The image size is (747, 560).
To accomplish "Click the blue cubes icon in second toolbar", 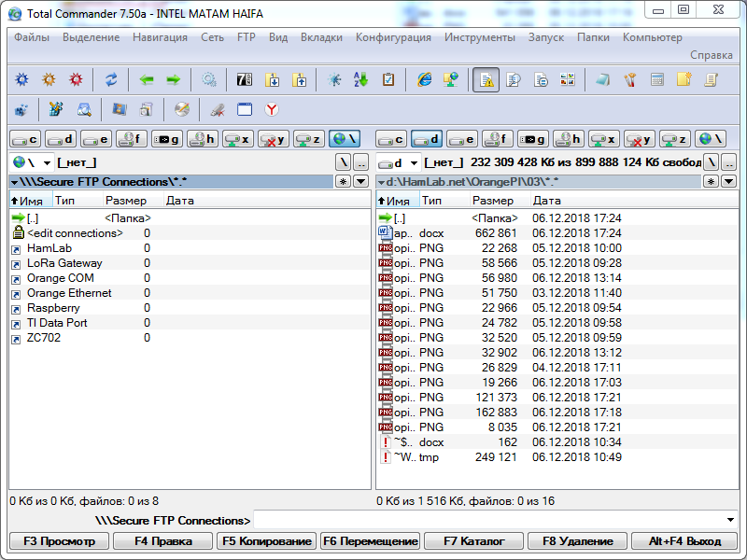I will pyautogui.click(x=21, y=110).
